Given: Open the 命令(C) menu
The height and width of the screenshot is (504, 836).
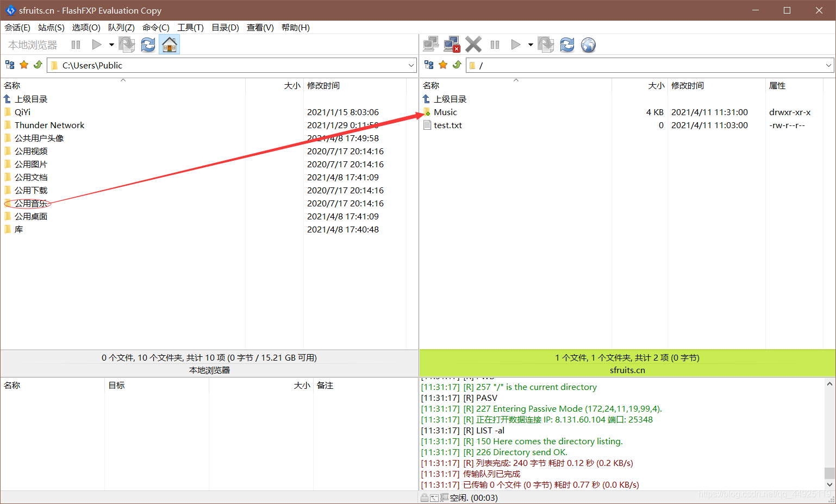Looking at the screenshot, I should click(156, 28).
